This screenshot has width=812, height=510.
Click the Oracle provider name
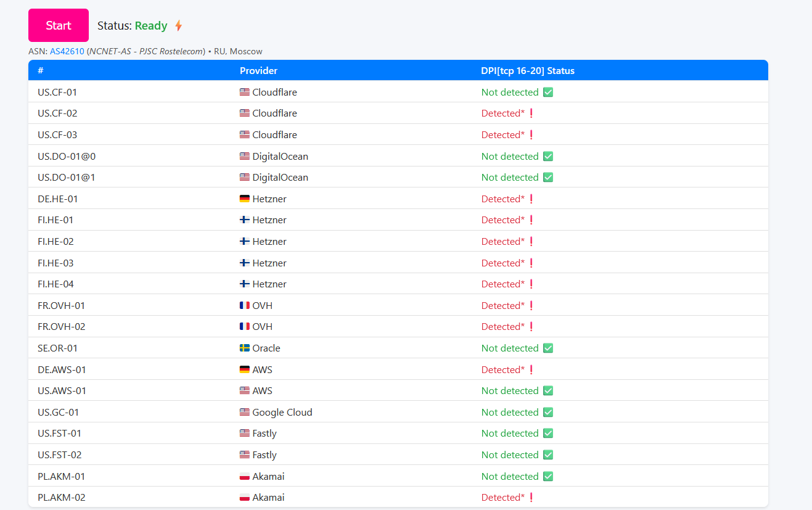(x=266, y=348)
